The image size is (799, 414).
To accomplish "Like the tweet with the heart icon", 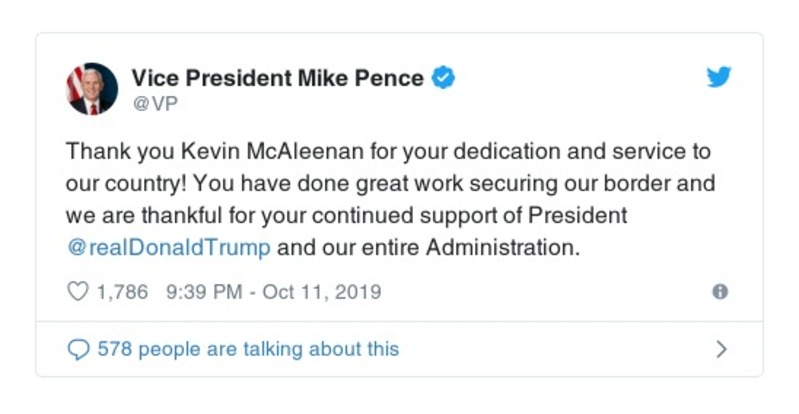I will click(77, 292).
